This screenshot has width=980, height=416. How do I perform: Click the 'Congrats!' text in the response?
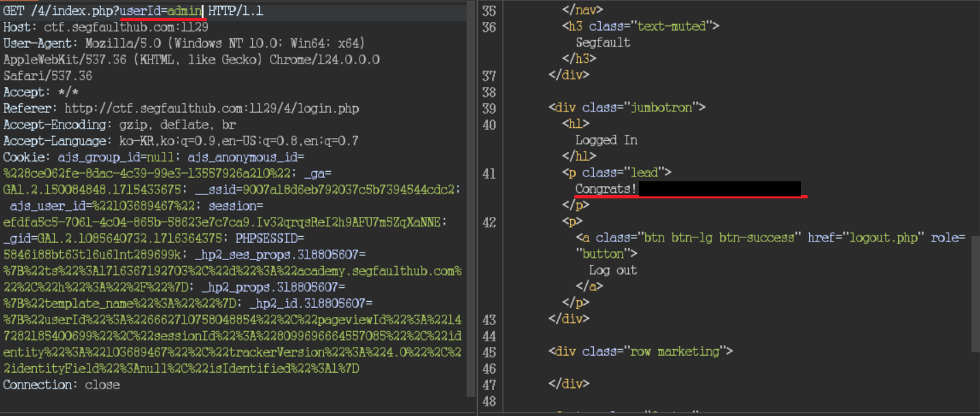pyautogui.click(x=606, y=190)
